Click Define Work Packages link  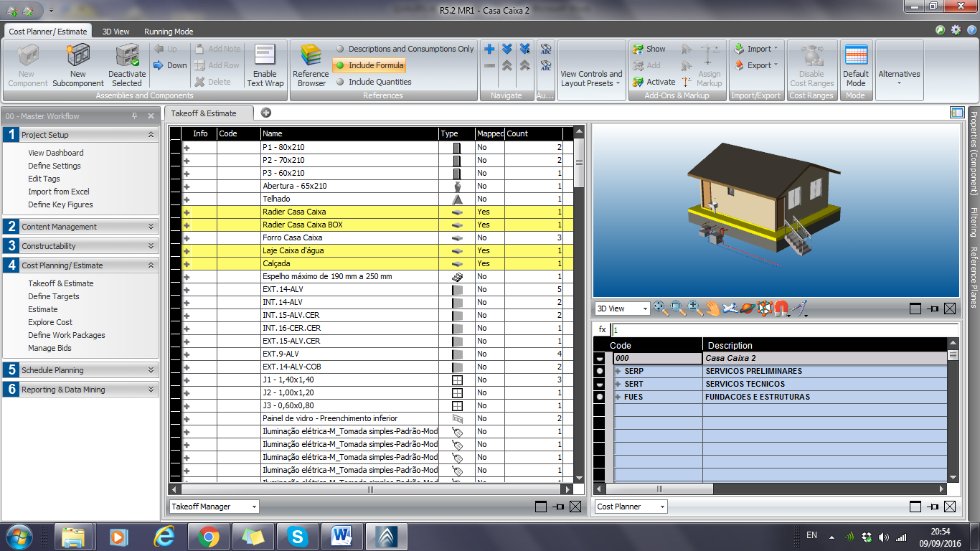pos(66,335)
